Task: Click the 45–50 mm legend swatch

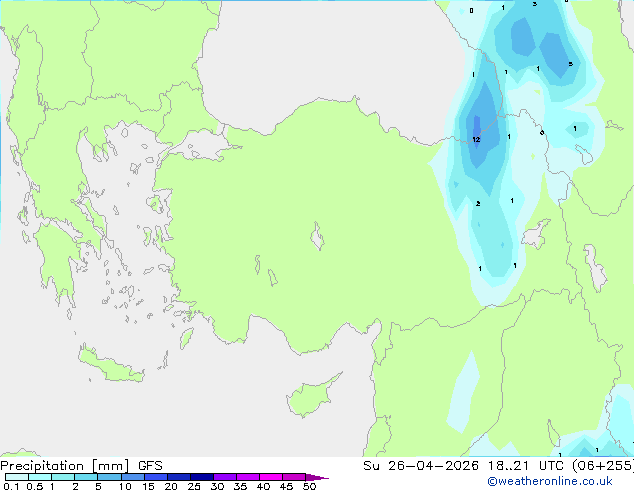Action: (294, 477)
